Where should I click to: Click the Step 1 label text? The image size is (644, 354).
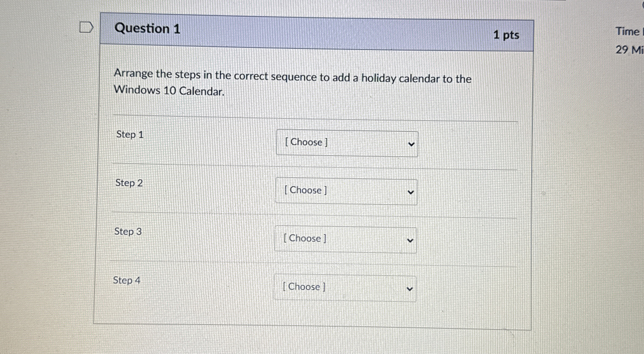pos(130,135)
